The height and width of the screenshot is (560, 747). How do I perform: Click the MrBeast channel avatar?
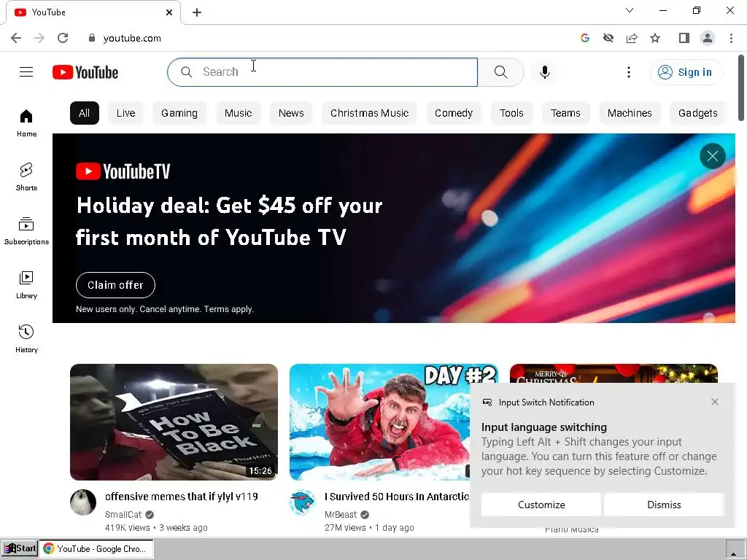(303, 502)
